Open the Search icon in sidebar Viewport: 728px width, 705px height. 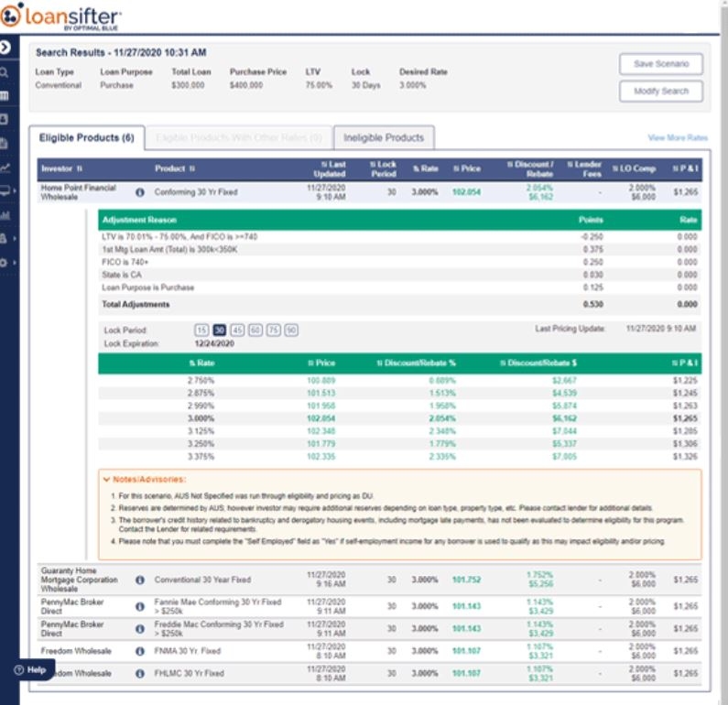click(x=5, y=72)
